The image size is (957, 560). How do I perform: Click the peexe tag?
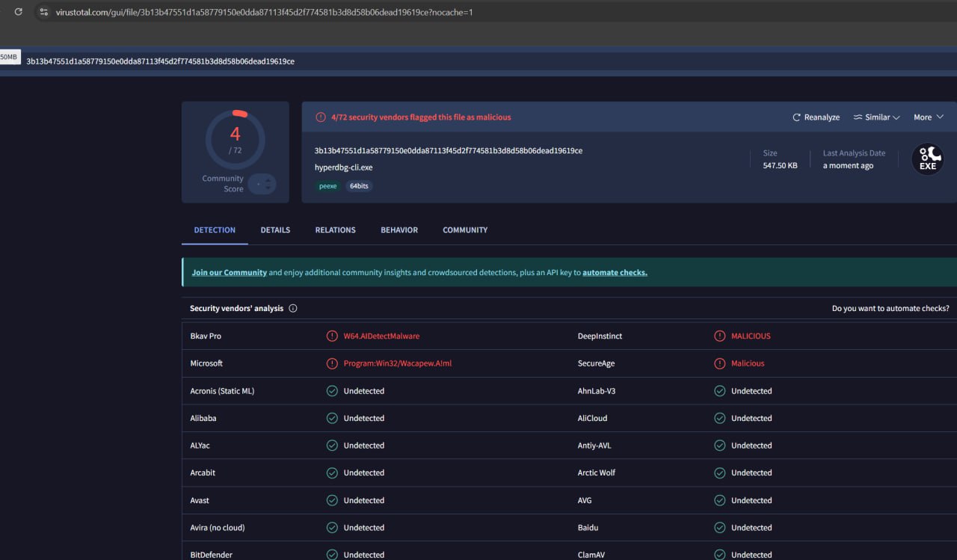click(328, 186)
